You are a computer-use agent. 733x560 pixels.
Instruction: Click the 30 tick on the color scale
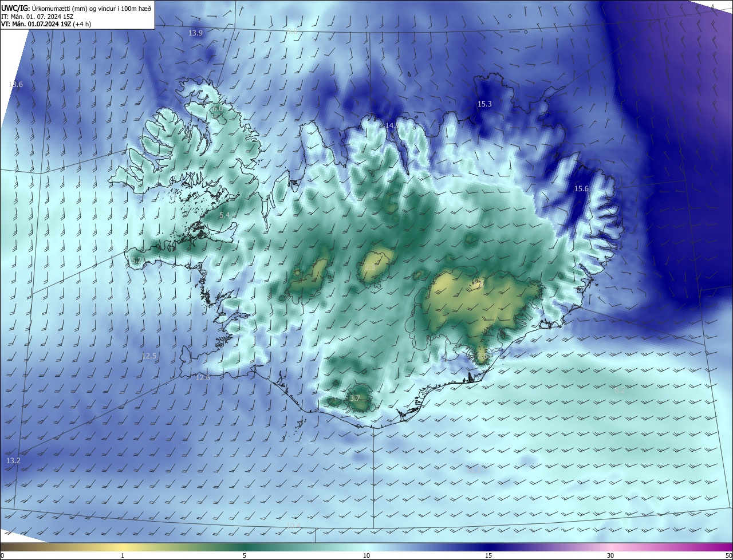click(610, 555)
